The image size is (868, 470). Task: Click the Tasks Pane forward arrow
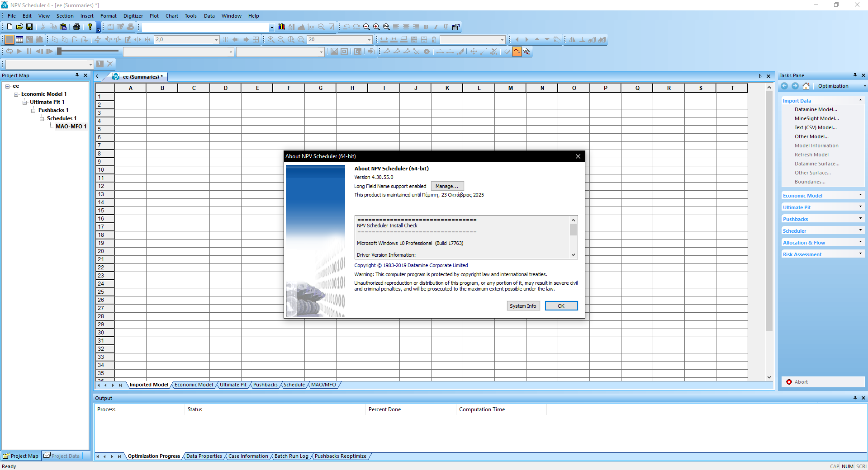click(795, 86)
